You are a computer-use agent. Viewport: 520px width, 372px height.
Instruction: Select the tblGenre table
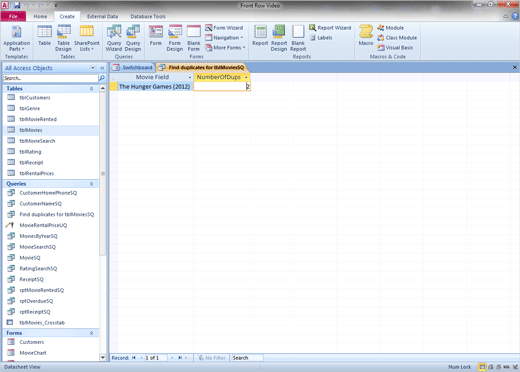(51, 108)
